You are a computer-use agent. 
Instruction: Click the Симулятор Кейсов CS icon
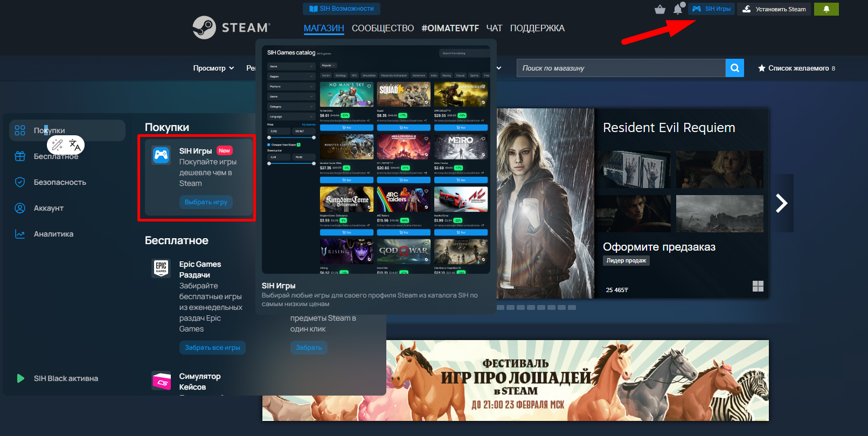[x=162, y=381]
